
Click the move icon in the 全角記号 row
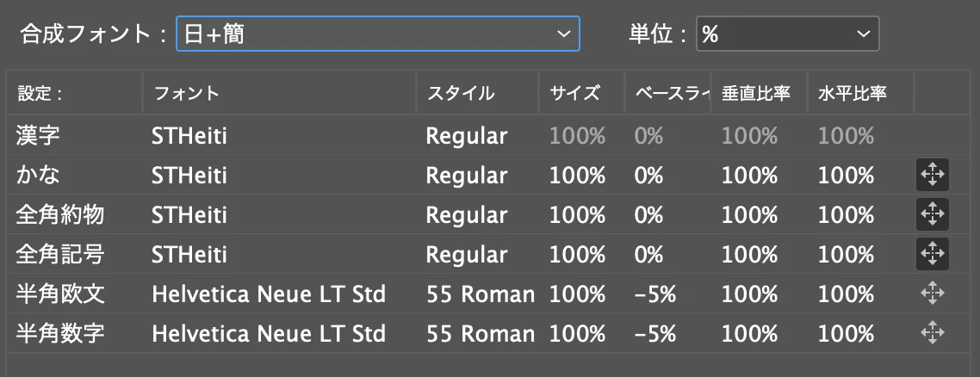click(x=932, y=253)
